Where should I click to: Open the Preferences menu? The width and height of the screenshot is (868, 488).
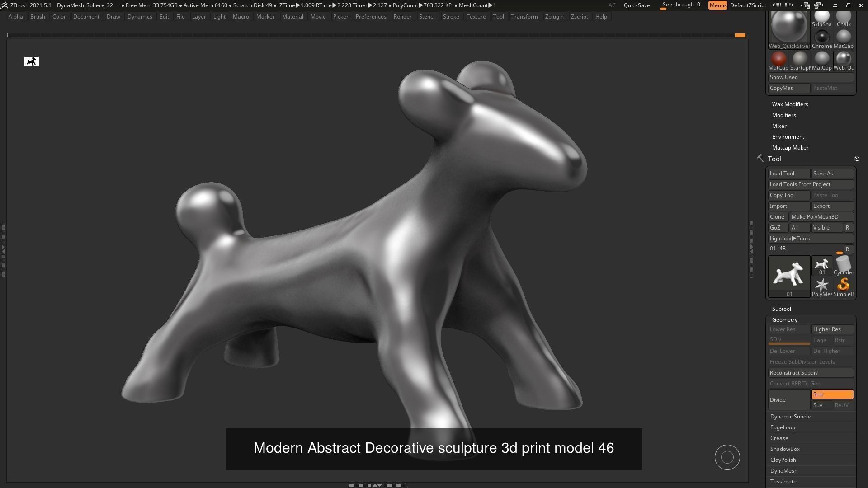371,17
